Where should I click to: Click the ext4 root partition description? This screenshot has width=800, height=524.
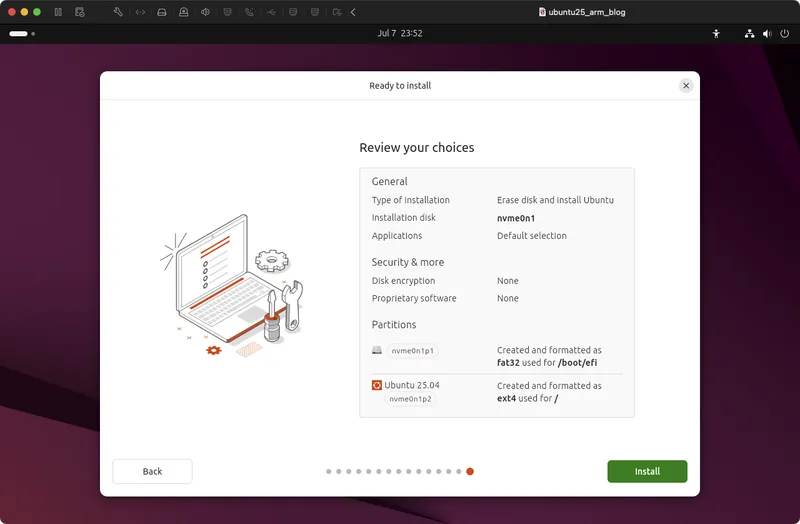click(x=549, y=392)
